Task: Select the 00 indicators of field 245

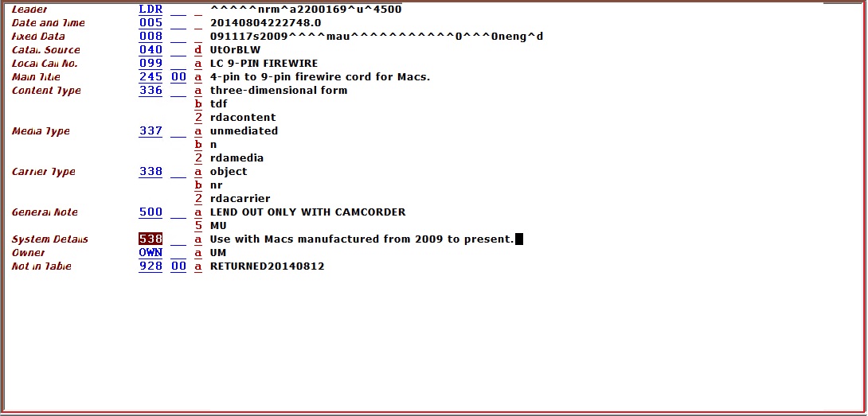Action: point(178,77)
